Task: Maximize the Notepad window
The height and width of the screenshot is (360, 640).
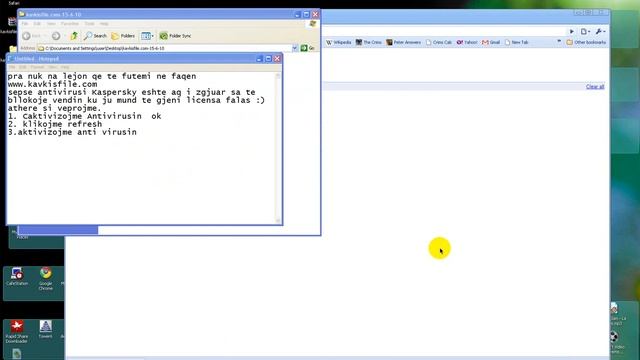Action: [x=268, y=59]
